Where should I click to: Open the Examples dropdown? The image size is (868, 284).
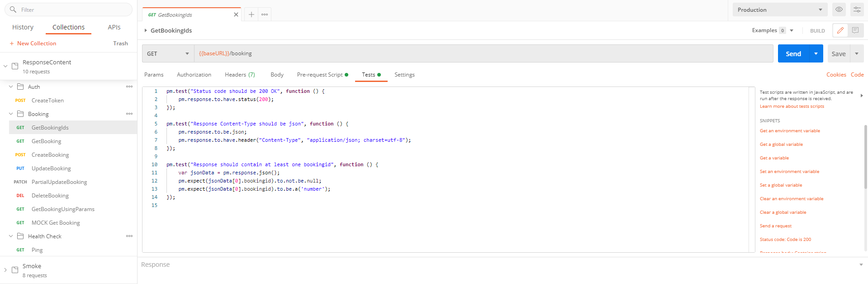pyautogui.click(x=792, y=30)
